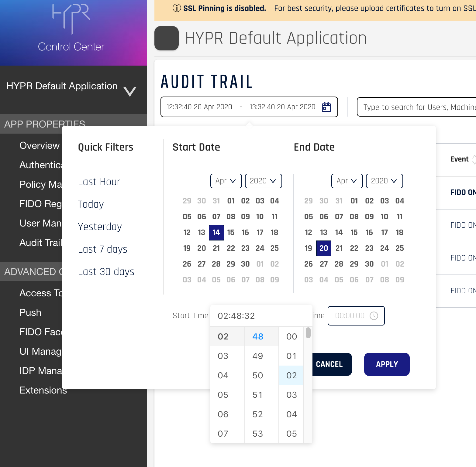Open the Start Date month dropdown Apr
This screenshot has height=467, width=476.
(226, 181)
